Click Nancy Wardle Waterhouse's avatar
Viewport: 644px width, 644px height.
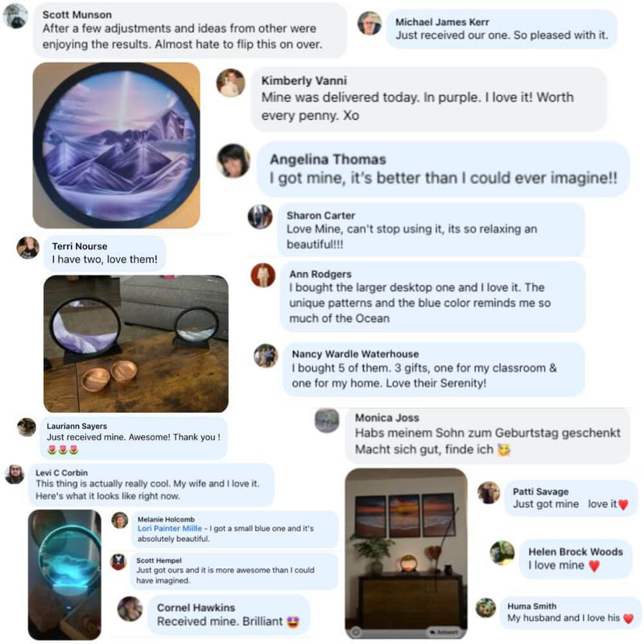coord(266,356)
